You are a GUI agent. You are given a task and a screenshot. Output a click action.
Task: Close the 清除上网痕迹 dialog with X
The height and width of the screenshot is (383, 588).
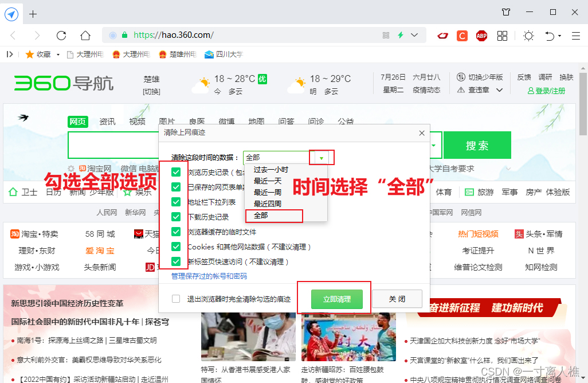tap(422, 133)
